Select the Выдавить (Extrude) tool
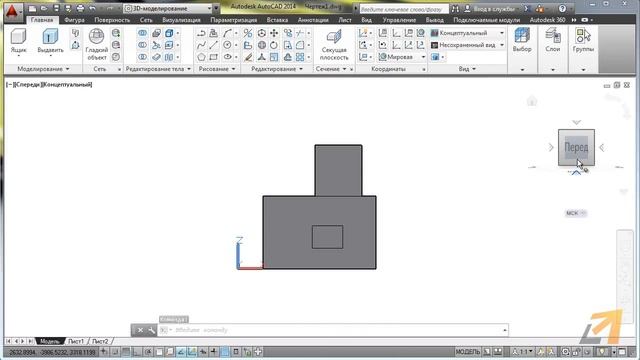 [50, 41]
